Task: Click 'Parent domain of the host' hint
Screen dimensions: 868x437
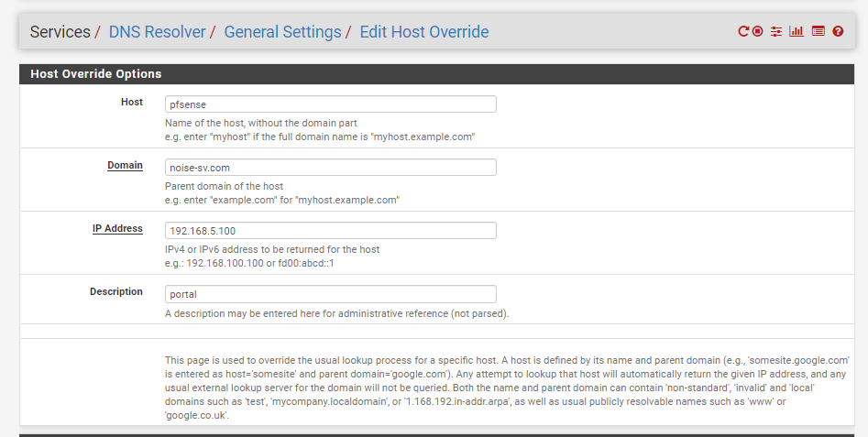Action: click(225, 186)
